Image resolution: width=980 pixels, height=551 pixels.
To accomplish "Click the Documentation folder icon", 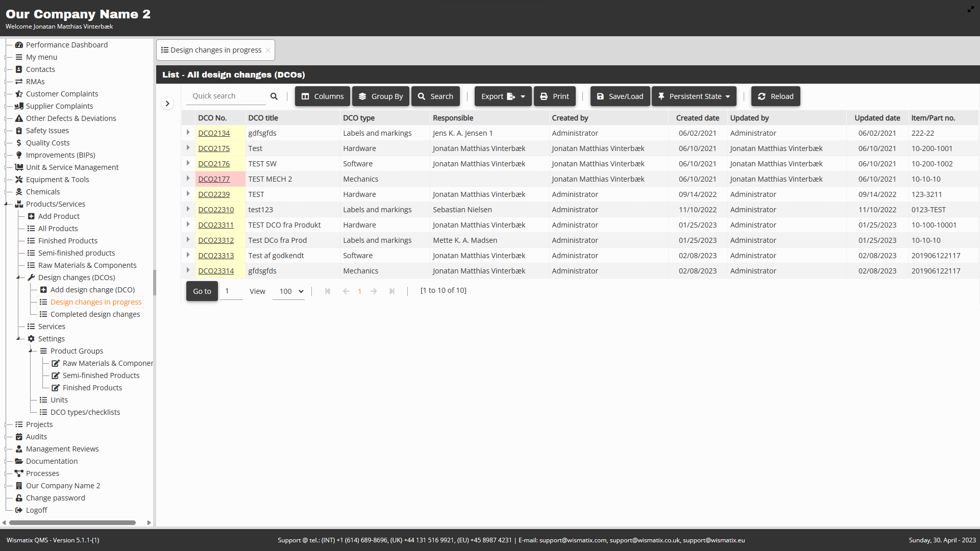I will tap(19, 461).
